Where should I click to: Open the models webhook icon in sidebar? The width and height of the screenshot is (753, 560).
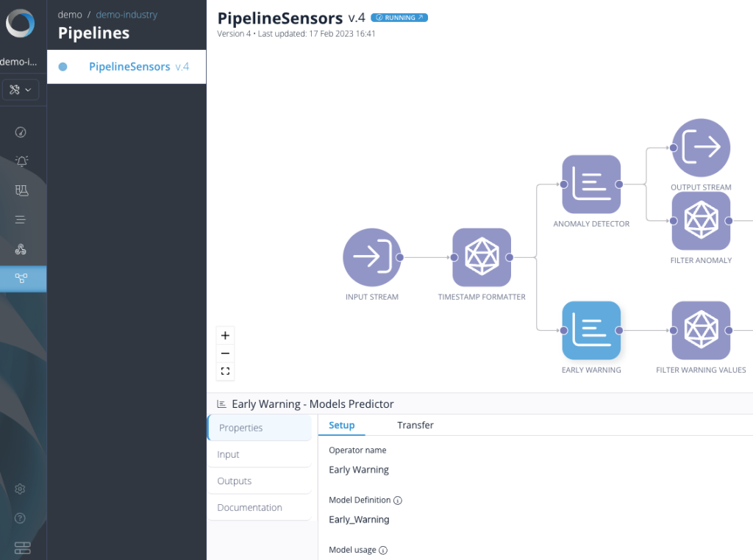click(x=21, y=249)
